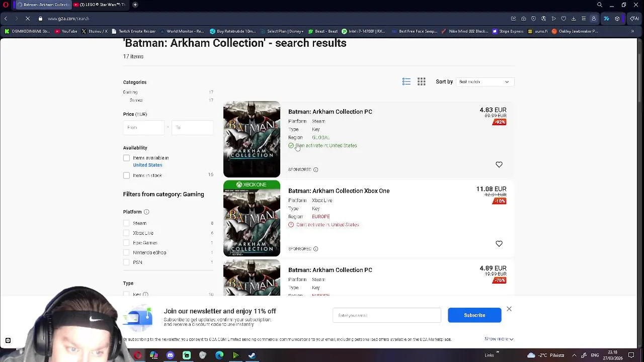644x362 pixels.
Task: Check the Xbox Live platform filter
Action: coord(126,233)
